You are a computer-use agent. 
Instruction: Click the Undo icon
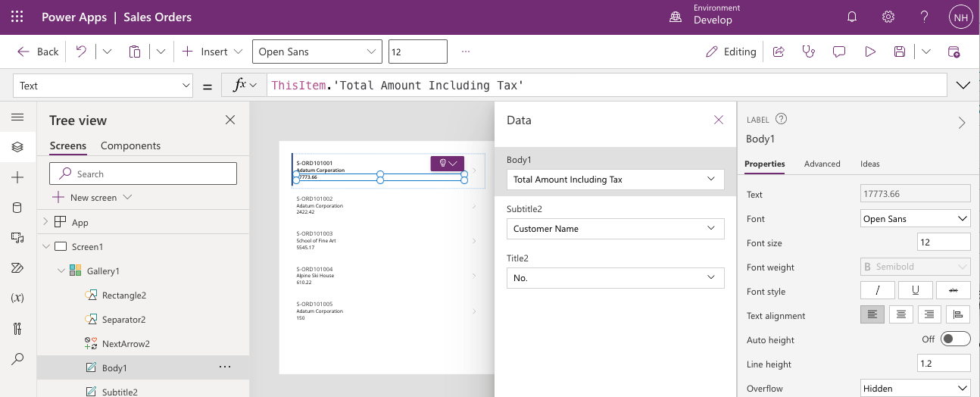81,52
